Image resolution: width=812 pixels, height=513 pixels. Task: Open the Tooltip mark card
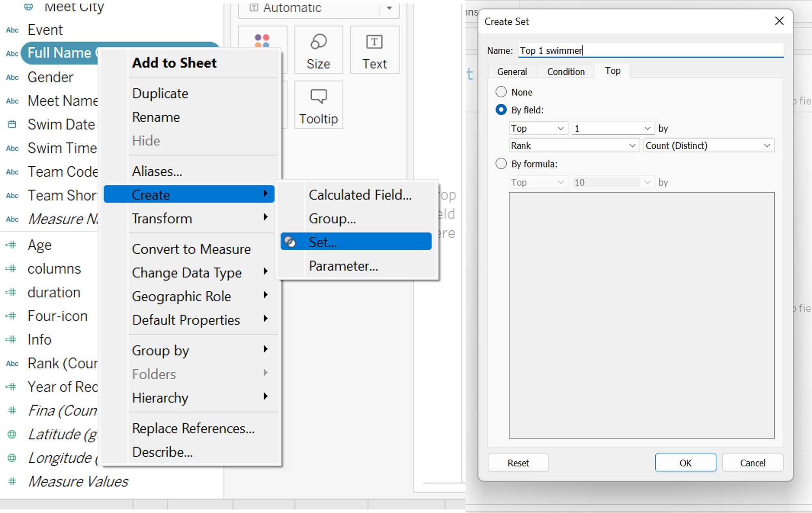[x=318, y=105]
